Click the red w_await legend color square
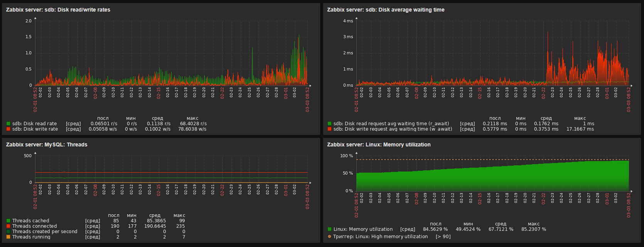 pyautogui.click(x=329, y=129)
